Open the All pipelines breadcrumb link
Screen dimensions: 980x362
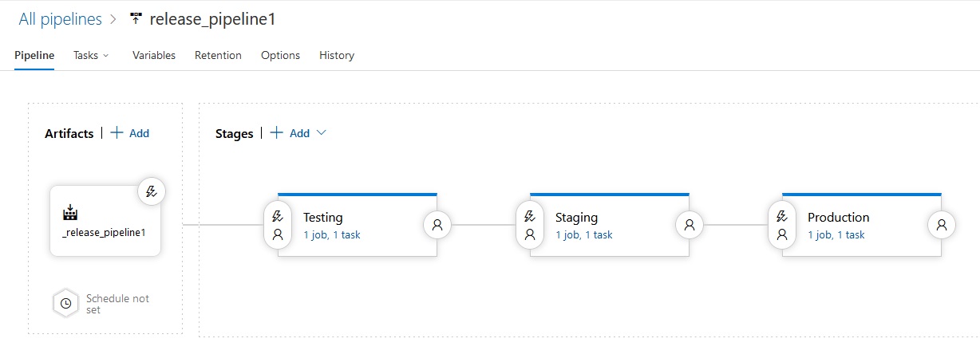(61, 19)
